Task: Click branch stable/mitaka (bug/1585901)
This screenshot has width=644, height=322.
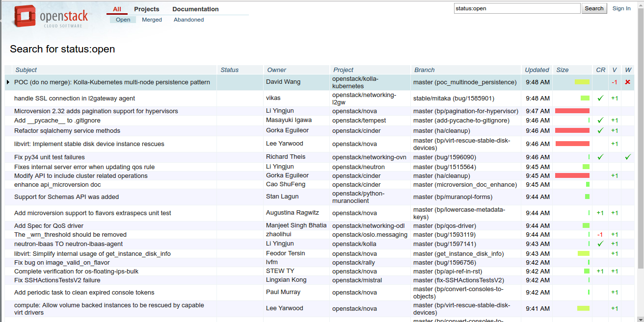Action: tap(454, 98)
